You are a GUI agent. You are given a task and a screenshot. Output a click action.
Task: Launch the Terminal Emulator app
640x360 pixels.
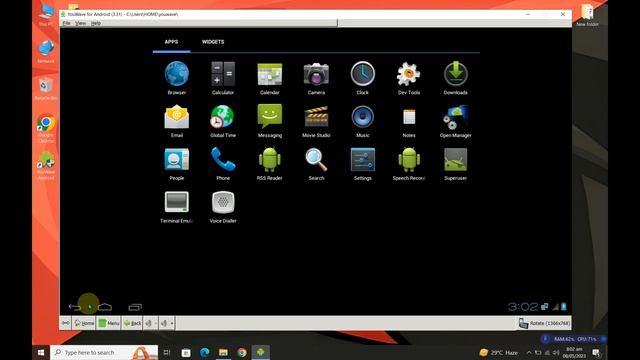[177, 207]
